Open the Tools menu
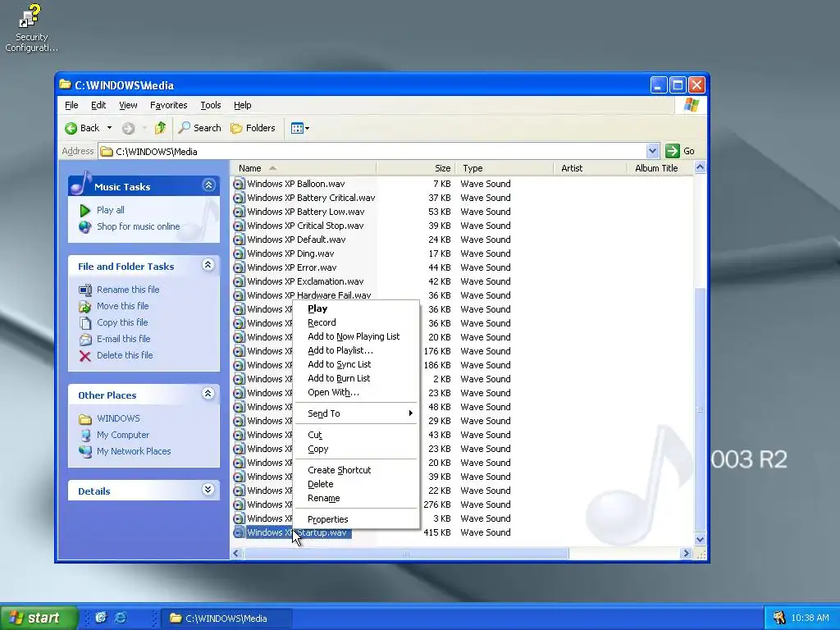840x630 pixels. coord(211,105)
